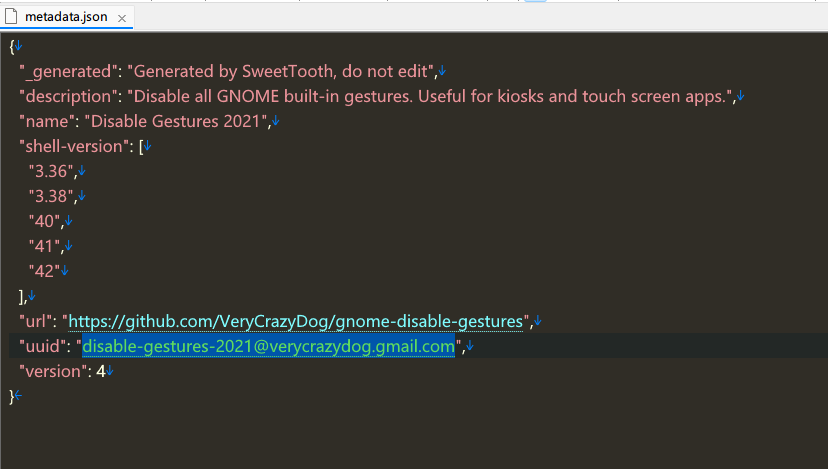The image size is (828, 469).
Task: Click the "42" array entry
Action: (x=44, y=271)
